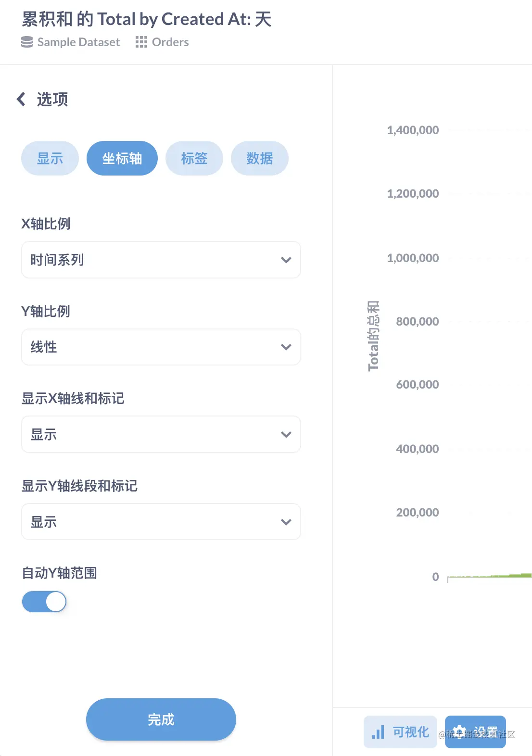
Task: Select the 坐标轴 tab
Action: [x=122, y=158]
